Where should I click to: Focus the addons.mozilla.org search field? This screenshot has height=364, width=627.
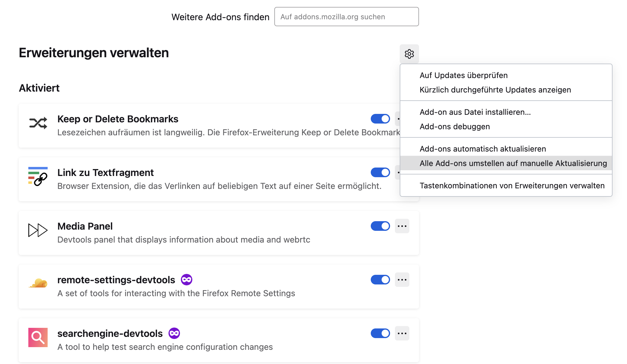(346, 17)
